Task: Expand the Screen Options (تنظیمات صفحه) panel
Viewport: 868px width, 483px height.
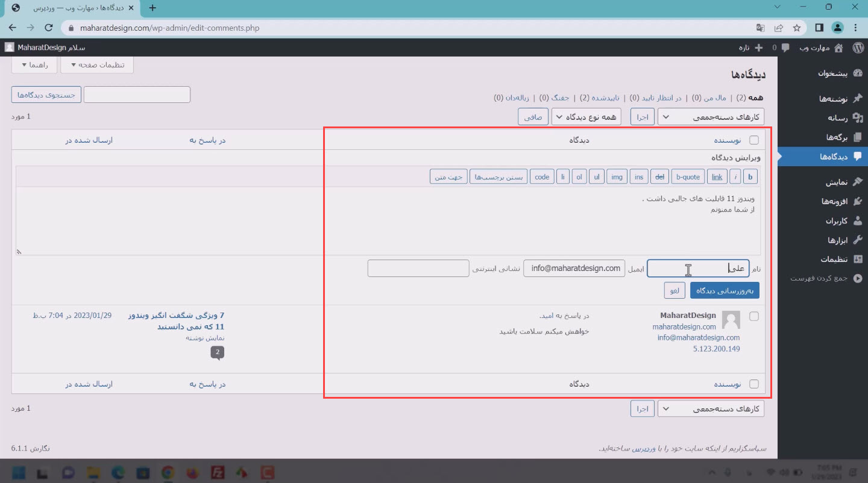Action: (x=97, y=65)
